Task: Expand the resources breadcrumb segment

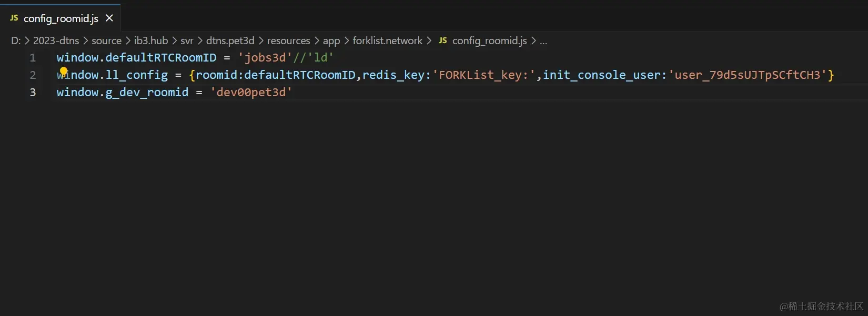Action: coord(288,40)
